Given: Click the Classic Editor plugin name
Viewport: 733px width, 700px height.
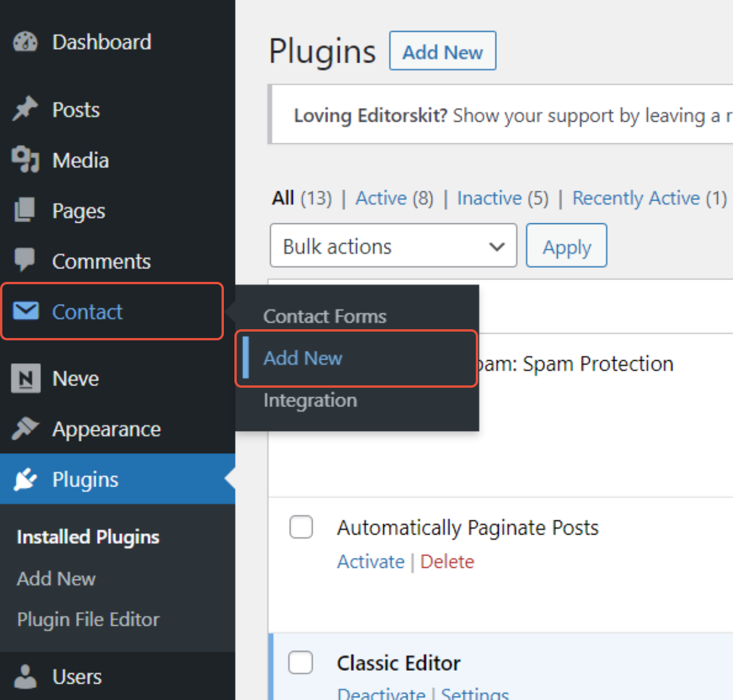Looking at the screenshot, I should [x=399, y=663].
